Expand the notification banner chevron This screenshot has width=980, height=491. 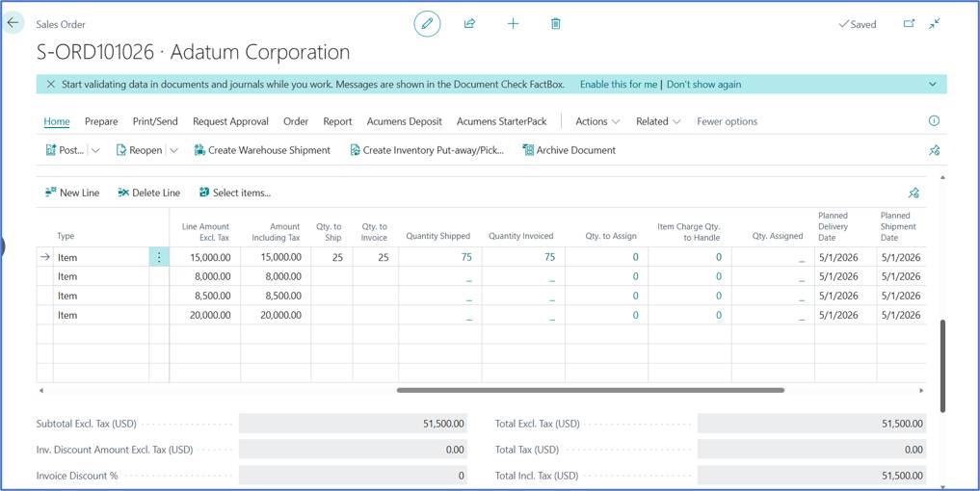933,84
